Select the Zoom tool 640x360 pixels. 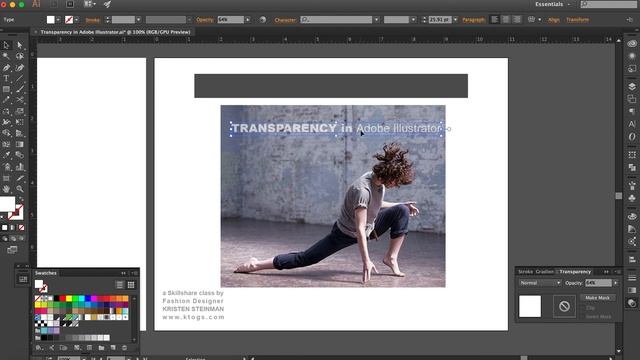click(19, 189)
